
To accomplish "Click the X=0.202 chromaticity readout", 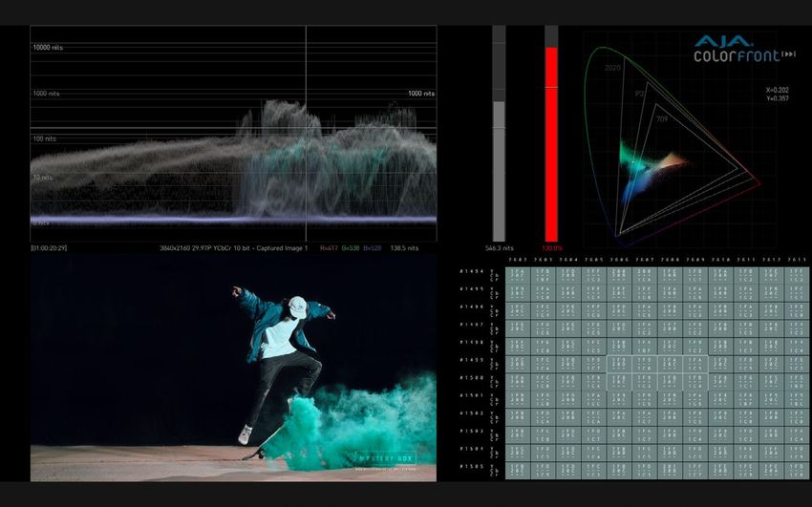I will pyautogui.click(x=778, y=90).
